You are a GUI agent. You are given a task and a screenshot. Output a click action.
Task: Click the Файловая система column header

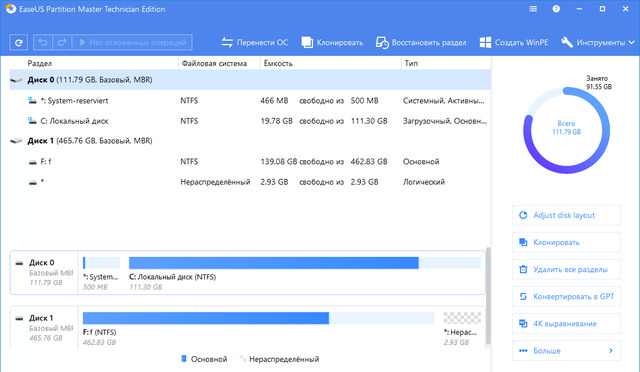(214, 63)
